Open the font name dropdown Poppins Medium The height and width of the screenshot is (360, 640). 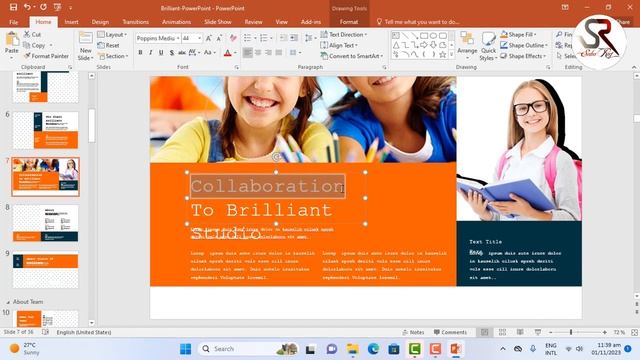tap(178, 38)
